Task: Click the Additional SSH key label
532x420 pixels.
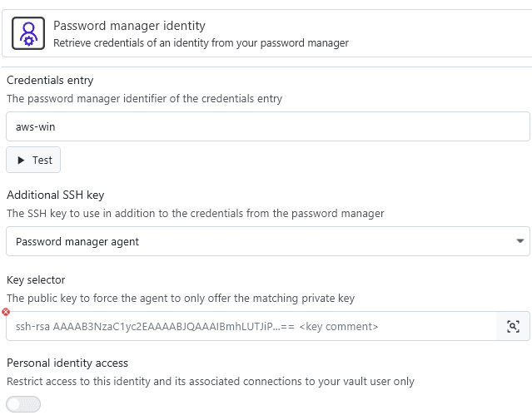Action: tap(55, 195)
